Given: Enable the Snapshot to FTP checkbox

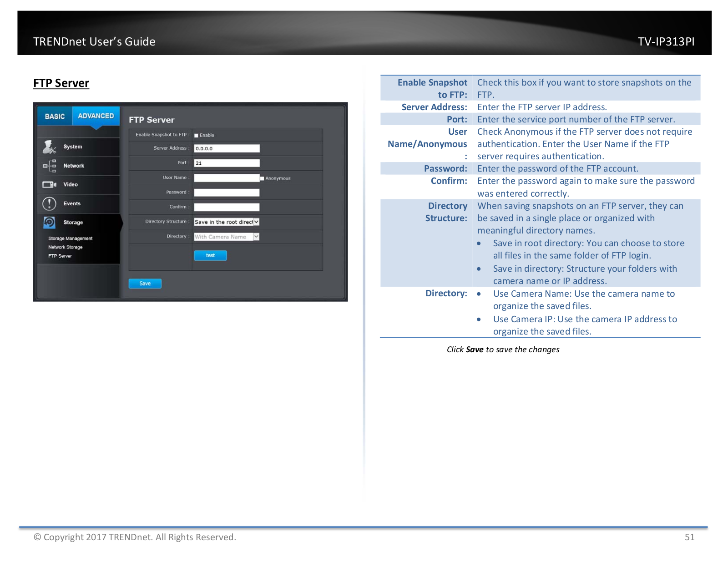Looking at the screenshot, I should pos(196,135).
